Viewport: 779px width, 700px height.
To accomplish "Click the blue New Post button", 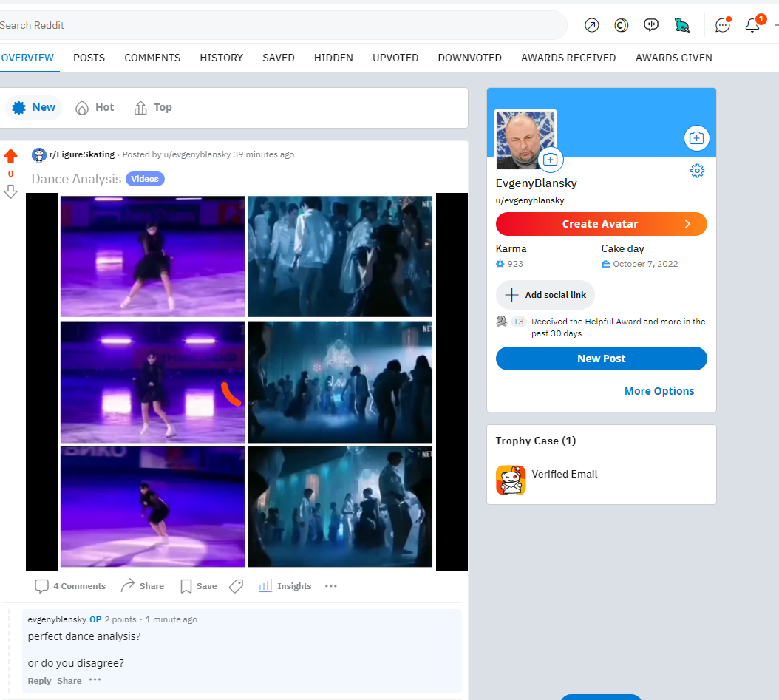I will 601,359.
